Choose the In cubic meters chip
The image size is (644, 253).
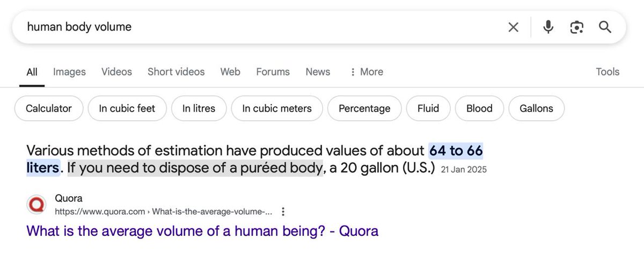pyautogui.click(x=277, y=108)
